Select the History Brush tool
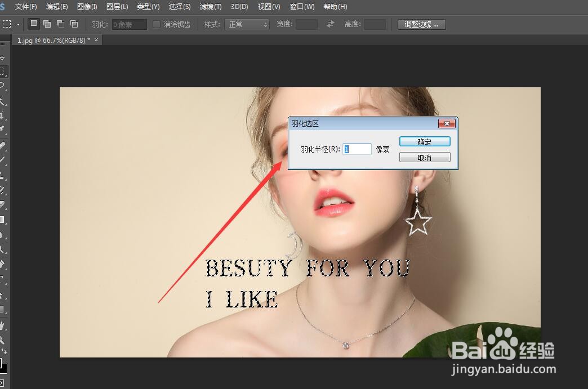The height and width of the screenshot is (389, 588). [2, 190]
